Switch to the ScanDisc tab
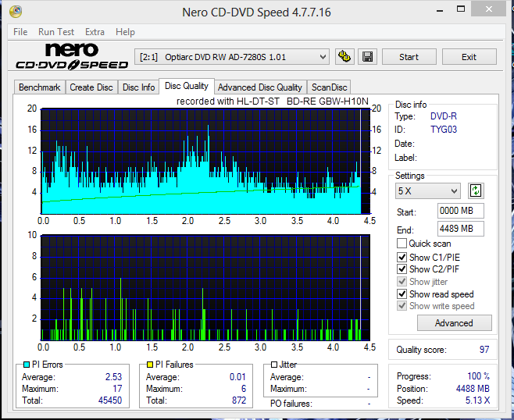The height and width of the screenshot is (420, 514). [x=329, y=87]
